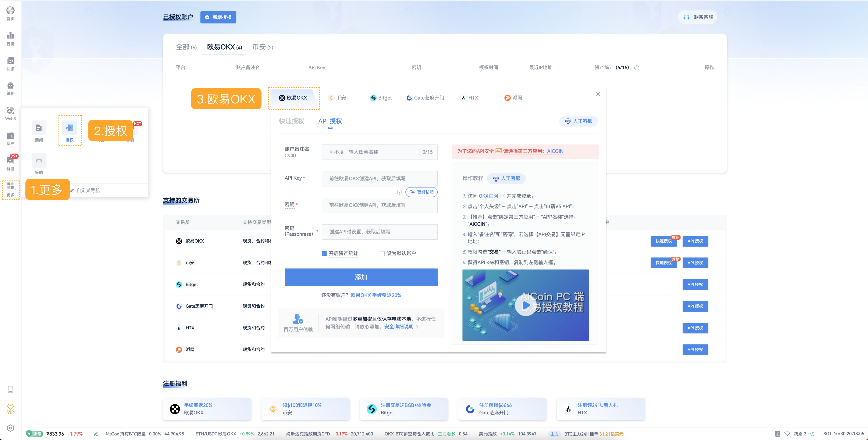
Task: Open the 策略 strategy robot icon in sidebar
Action: pos(10,89)
